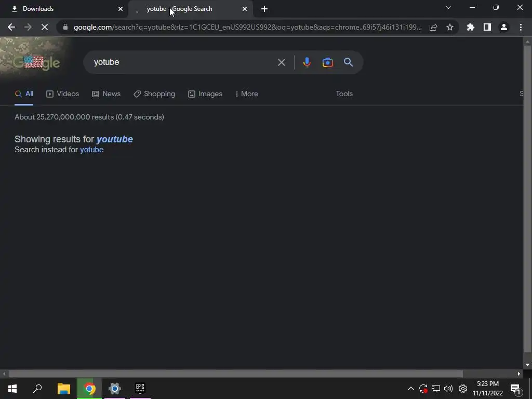Open the Chrome profile menu
This screenshot has height=399, width=532.
[504, 27]
